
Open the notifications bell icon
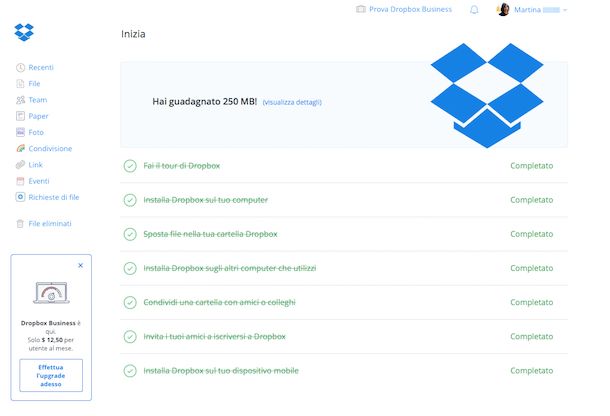pyautogui.click(x=474, y=10)
